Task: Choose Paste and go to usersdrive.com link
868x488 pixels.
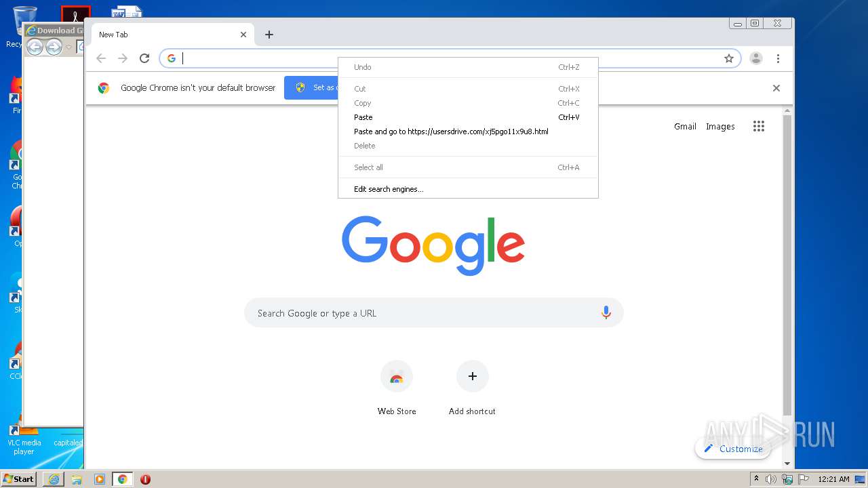Action: 468,131
